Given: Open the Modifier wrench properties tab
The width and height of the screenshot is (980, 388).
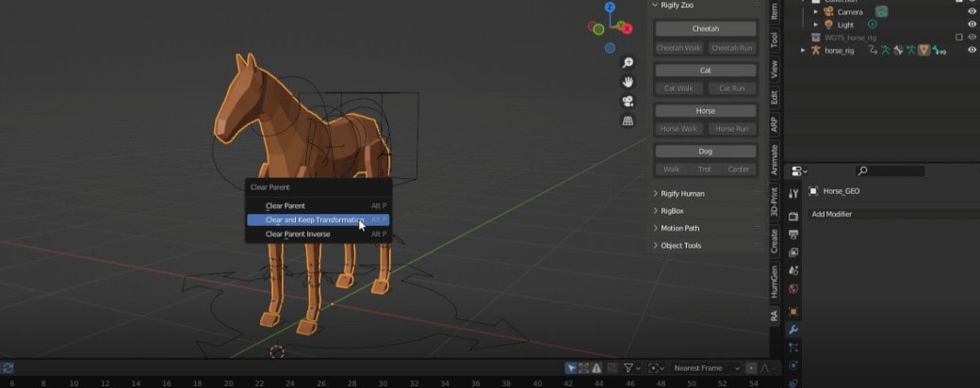Looking at the screenshot, I should coord(793,330).
